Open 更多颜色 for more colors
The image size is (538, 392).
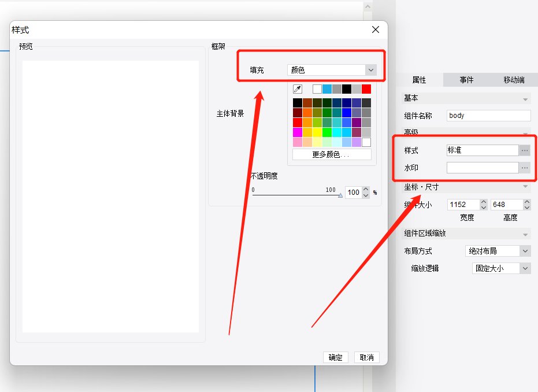coord(332,154)
